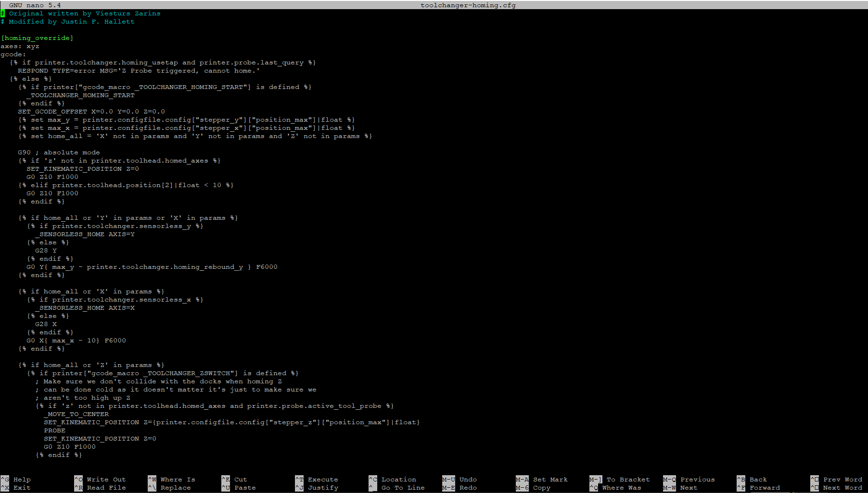Click the Justify shortcut
Viewport: 868px width, 493px height.
322,488
